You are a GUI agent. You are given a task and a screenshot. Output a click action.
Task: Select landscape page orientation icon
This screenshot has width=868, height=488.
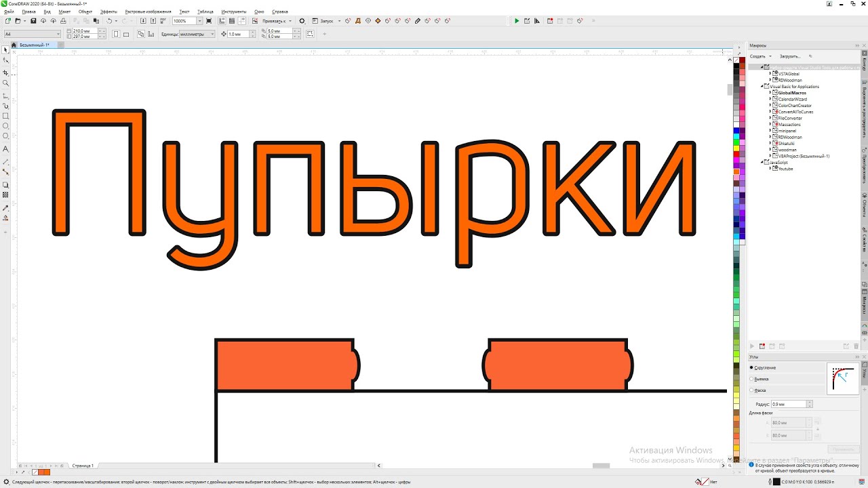point(127,33)
